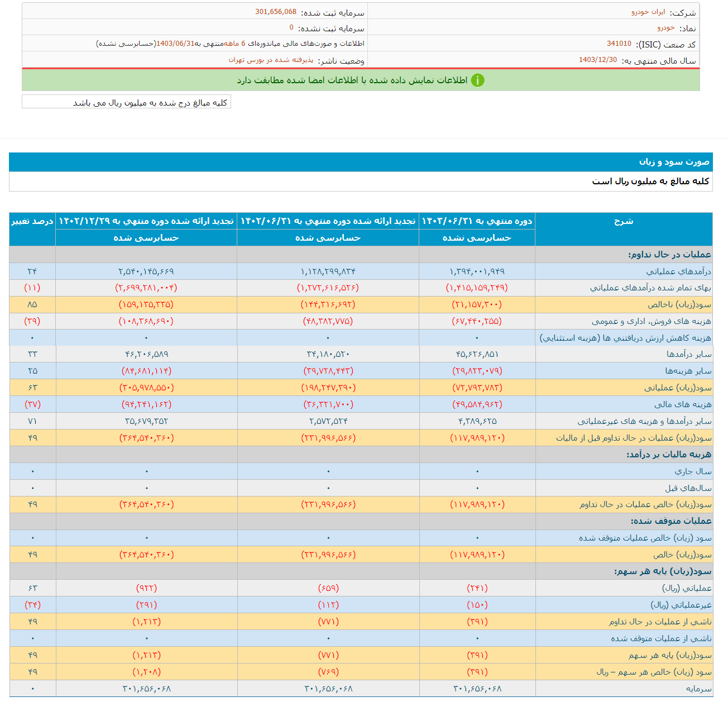Click the 'حسابرسی نشده' sub-header
Viewport: 728px width, 716px height.
pyautogui.click(x=477, y=238)
